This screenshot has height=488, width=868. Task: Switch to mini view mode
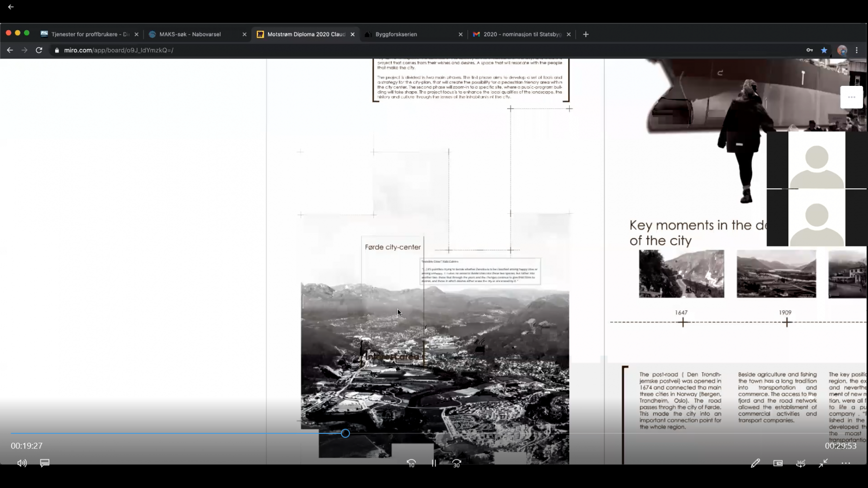778,463
